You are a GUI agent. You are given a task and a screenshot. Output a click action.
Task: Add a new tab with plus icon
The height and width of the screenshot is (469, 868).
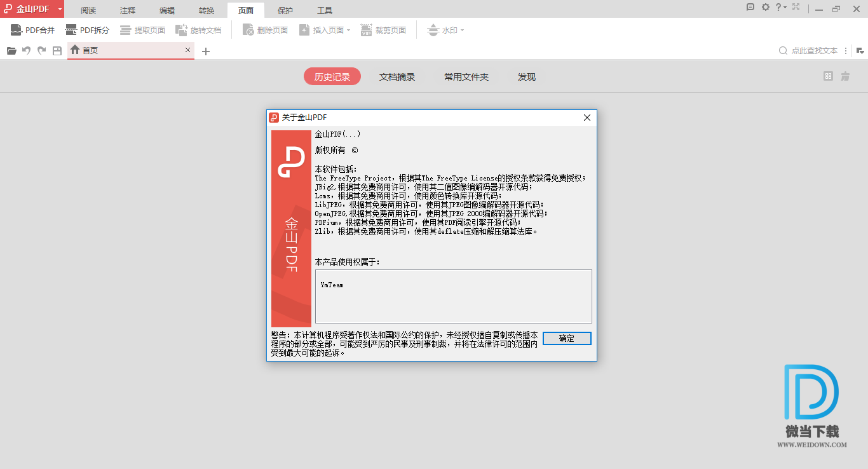(x=205, y=51)
